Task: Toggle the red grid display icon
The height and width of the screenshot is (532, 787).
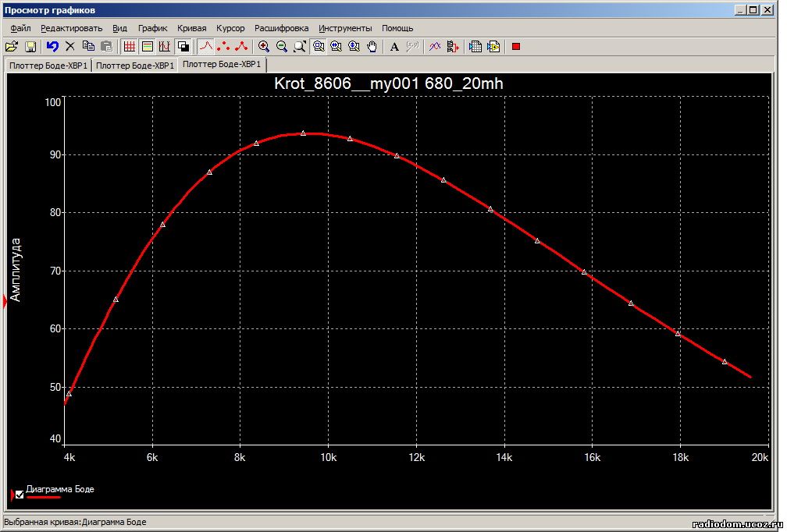Action: 130,47
